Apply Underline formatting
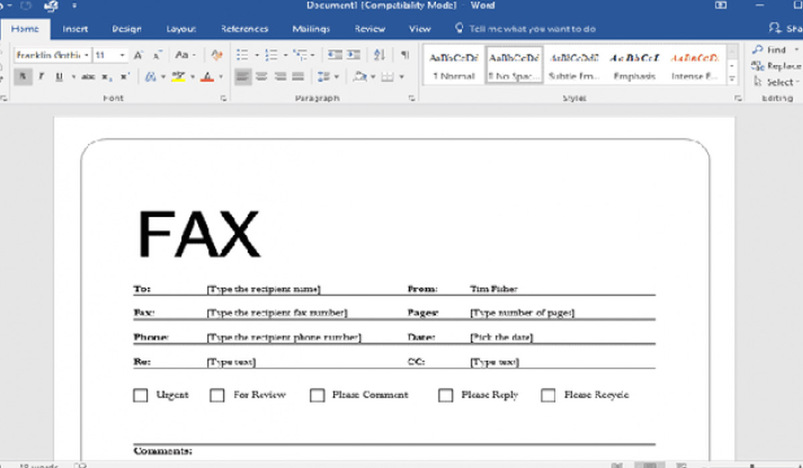This screenshot has height=468, width=803. click(x=59, y=77)
